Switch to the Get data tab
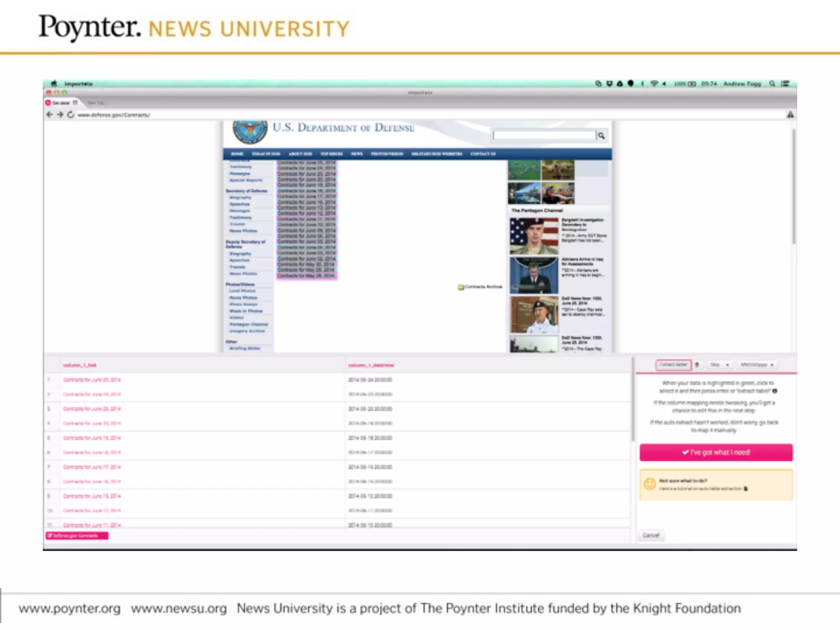 click(61, 103)
